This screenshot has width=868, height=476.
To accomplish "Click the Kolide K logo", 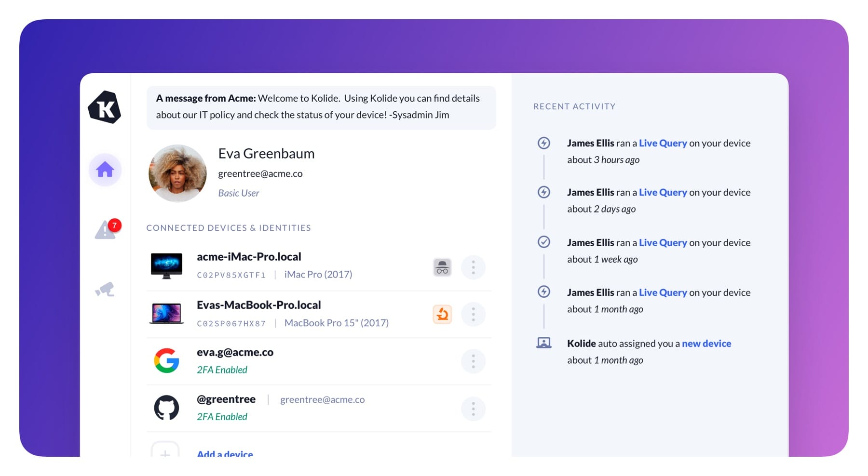I will tap(105, 107).
